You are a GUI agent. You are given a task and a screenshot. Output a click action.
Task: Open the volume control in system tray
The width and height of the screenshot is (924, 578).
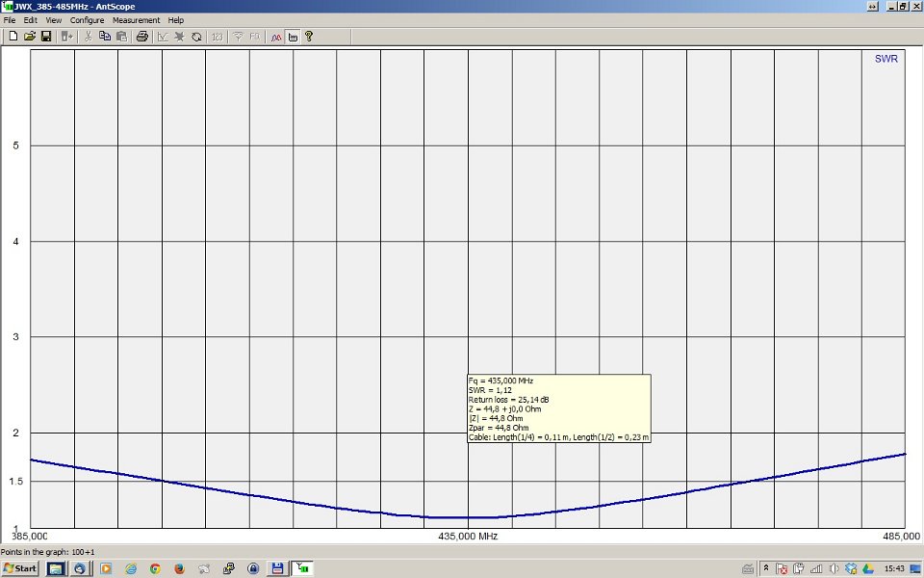click(x=834, y=568)
